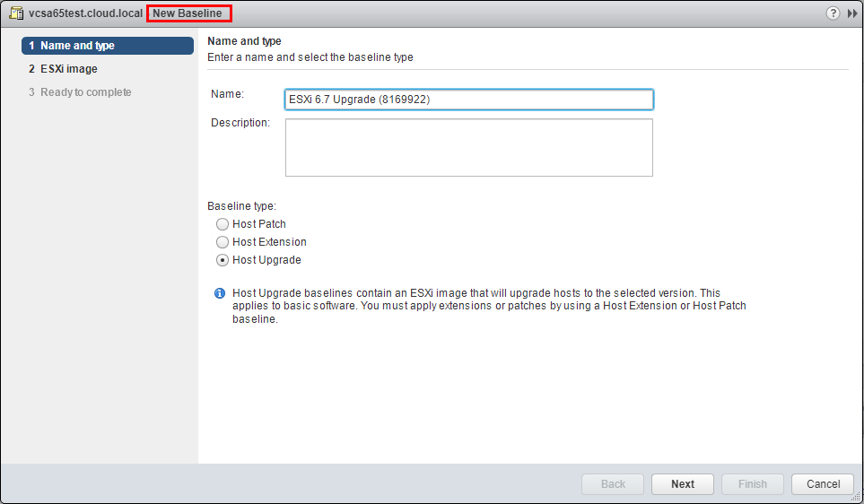
Task: Click the 'Name:' field label
Action: click(227, 94)
